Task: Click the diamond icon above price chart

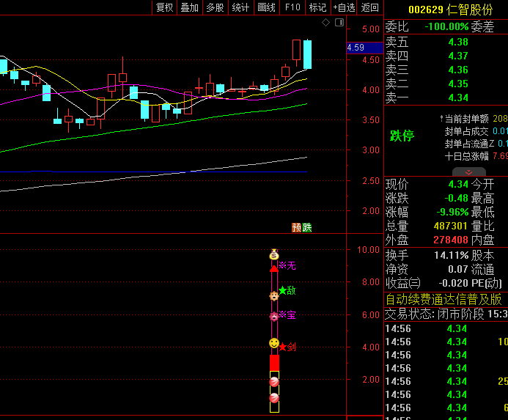Action: point(326,23)
